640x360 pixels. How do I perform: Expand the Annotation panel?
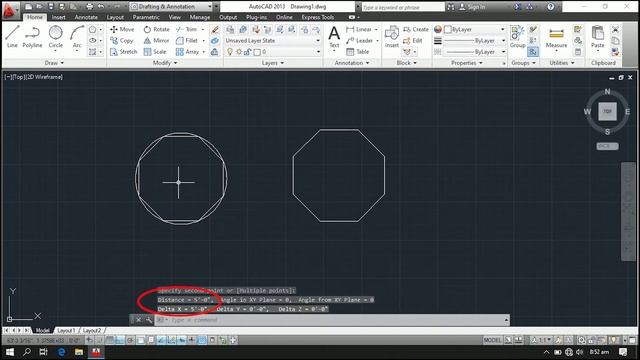click(x=352, y=63)
